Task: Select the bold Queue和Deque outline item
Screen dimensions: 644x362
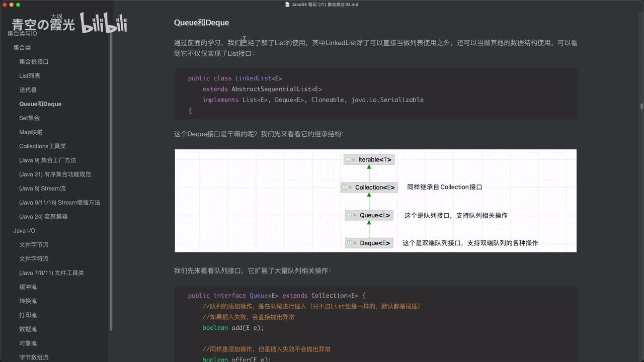Action: point(40,104)
